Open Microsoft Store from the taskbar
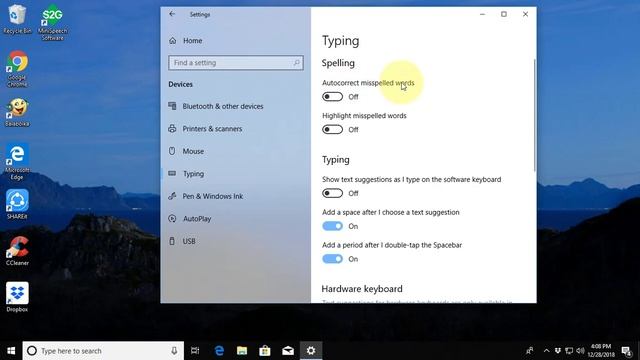Screen dimensions: 640x360 click(x=265, y=351)
